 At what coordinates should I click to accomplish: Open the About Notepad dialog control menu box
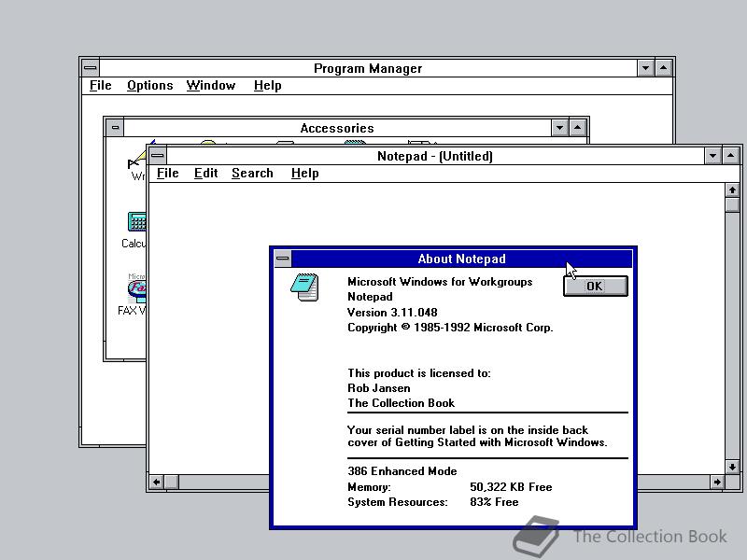283,259
